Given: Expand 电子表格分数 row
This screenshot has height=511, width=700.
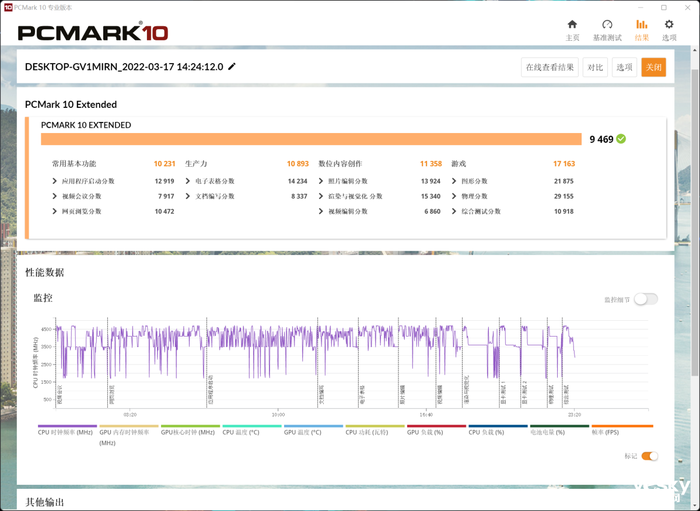Looking at the screenshot, I should [188, 181].
